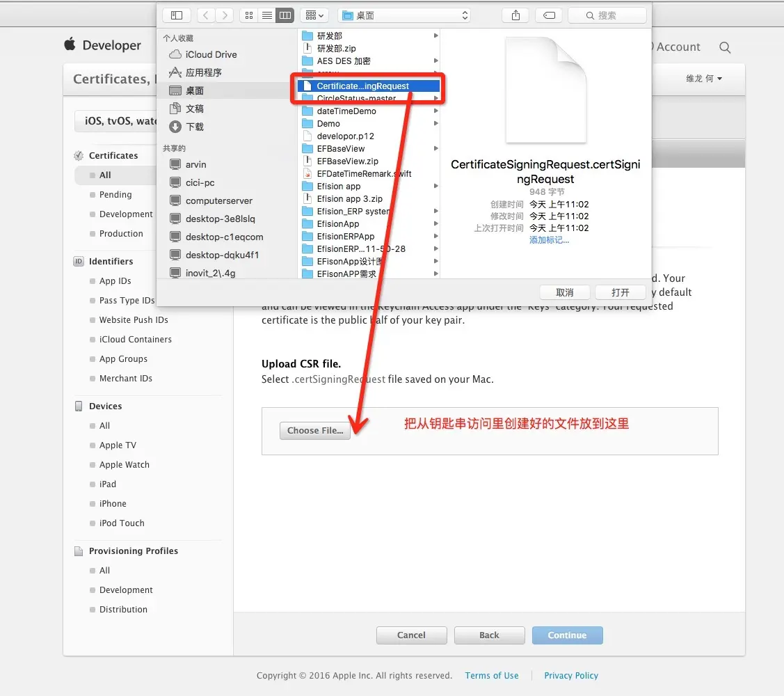Select the Certificate...ingRequest file

click(369, 86)
